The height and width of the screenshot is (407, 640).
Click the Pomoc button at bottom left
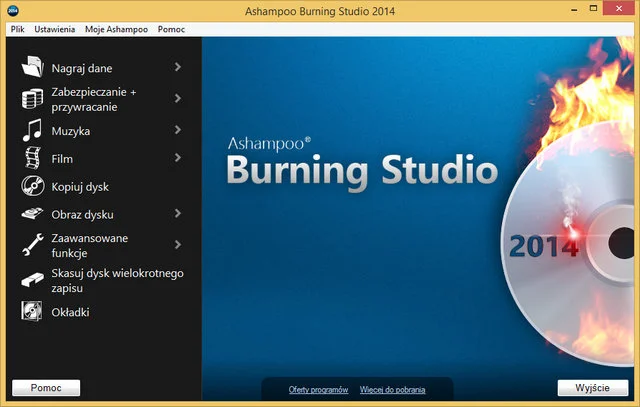point(46,387)
